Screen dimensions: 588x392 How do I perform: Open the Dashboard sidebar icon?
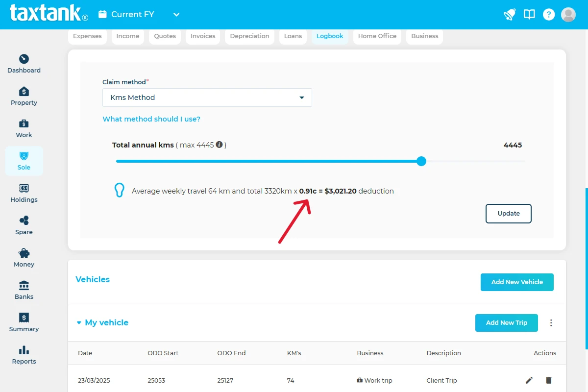tap(24, 59)
